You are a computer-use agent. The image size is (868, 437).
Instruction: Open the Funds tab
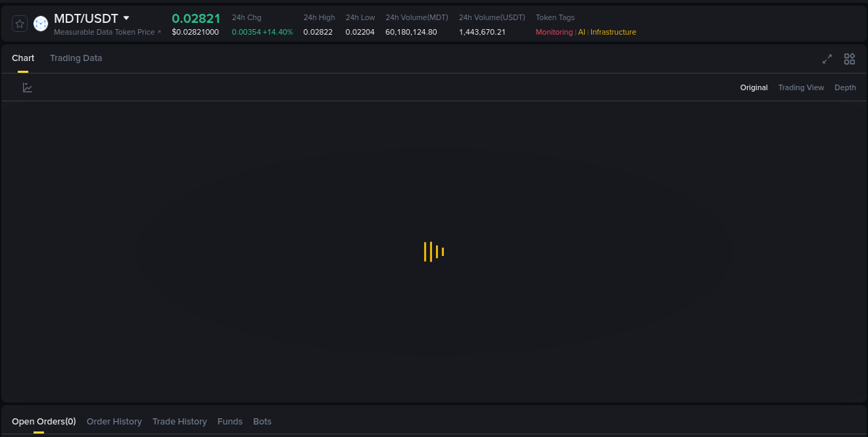230,421
